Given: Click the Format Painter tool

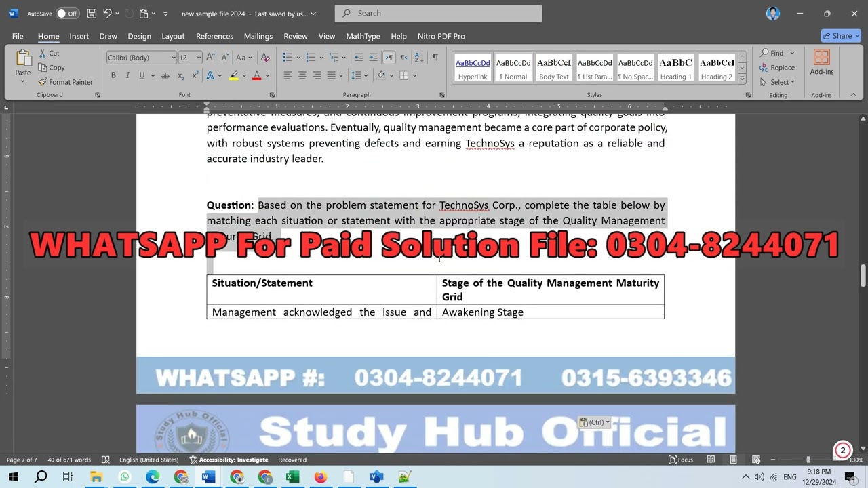Looking at the screenshot, I should 65,82.
